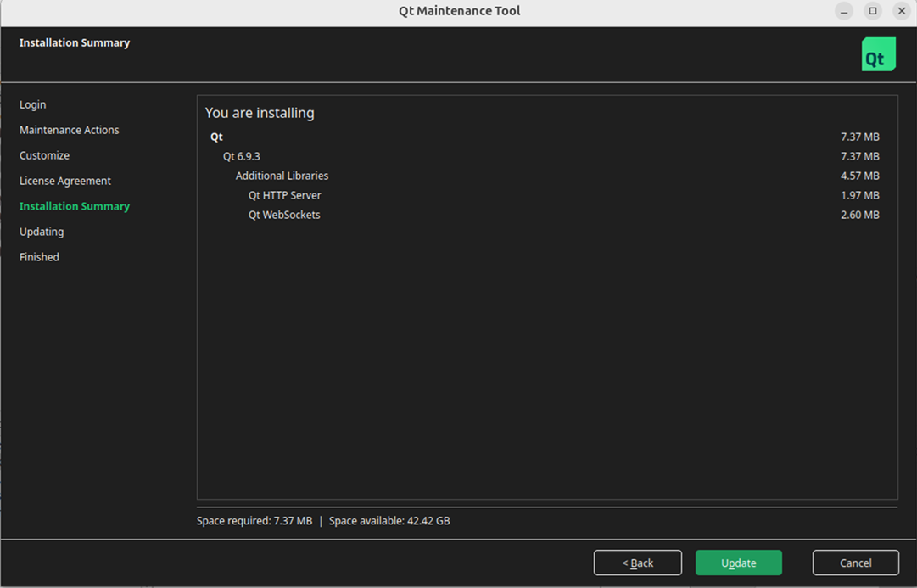Select the Qt WebSockets row
Image resolution: width=917 pixels, height=588 pixels.
547,215
